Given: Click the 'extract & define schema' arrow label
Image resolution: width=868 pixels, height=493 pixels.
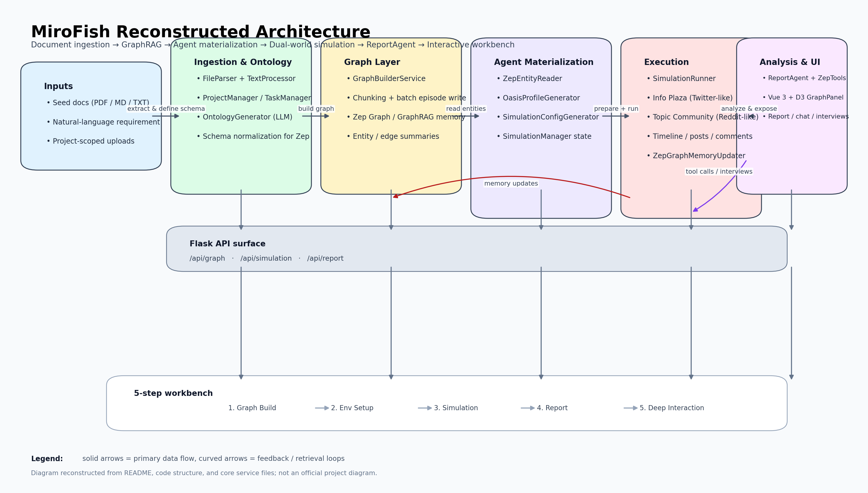Looking at the screenshot, I should tap(166, 109).
